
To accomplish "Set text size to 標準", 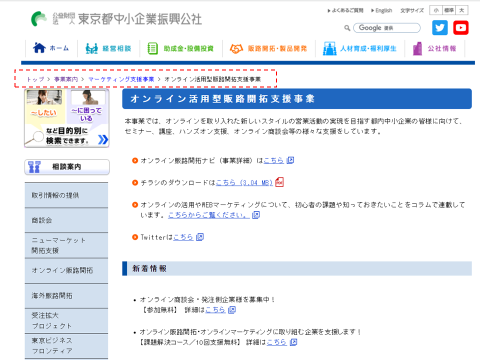I will (449, 10).
